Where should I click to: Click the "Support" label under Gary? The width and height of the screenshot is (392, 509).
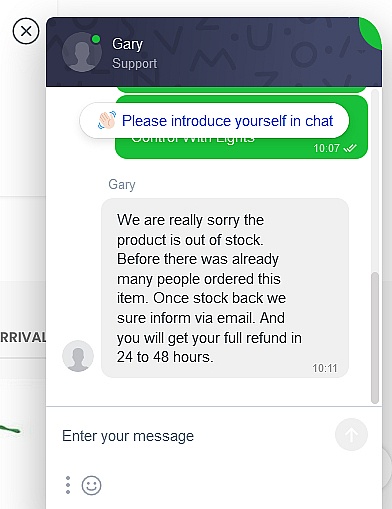pyautogui.click(x=135, y=63)
